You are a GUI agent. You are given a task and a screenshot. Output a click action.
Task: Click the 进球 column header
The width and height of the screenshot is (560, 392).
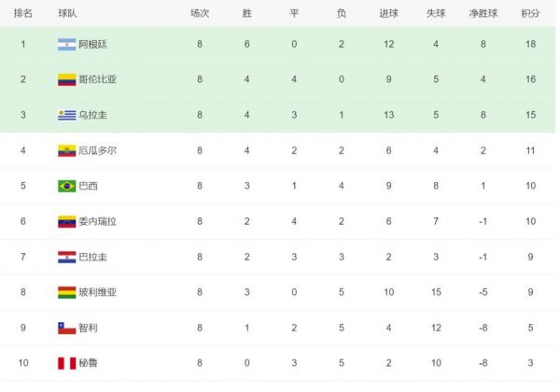coord(388,14)
